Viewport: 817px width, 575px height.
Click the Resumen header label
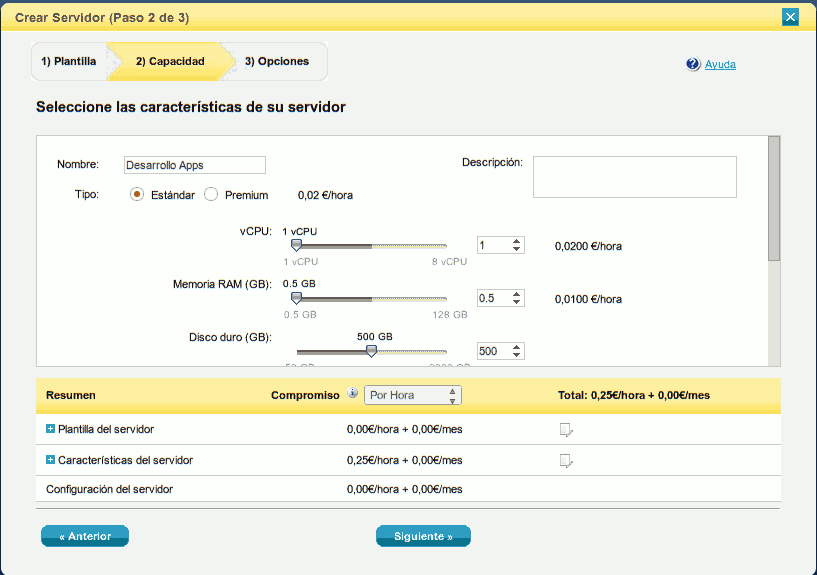tap(71, 395)
